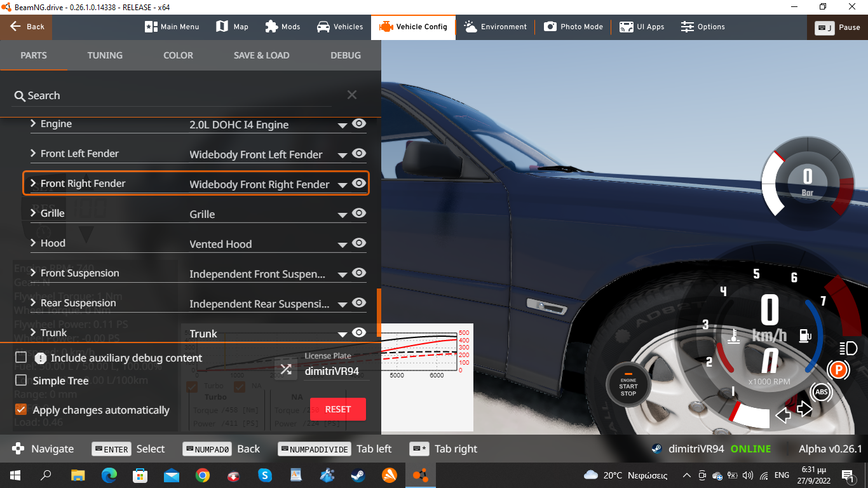Toggle Engine visibility eye icon
Screen dimensions: 868x488
pos(359,123)
